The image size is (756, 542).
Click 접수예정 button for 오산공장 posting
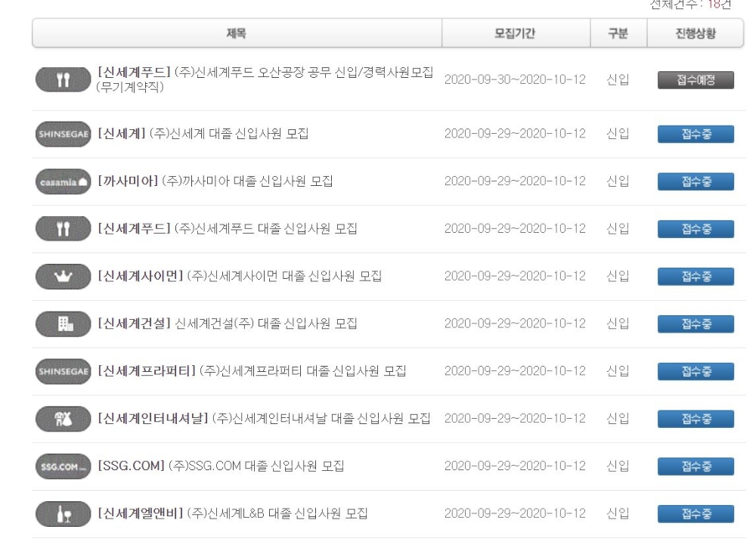696,80
